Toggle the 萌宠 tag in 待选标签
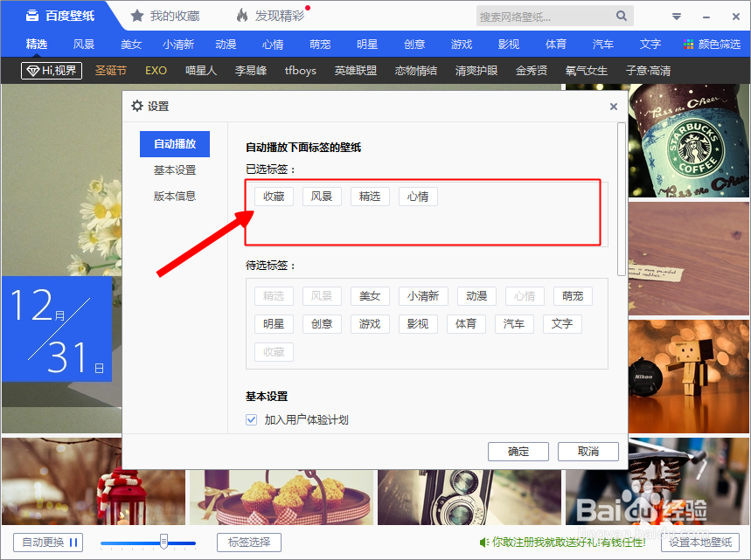Image resolution: width=751 pixels, height=560 pixels. point(573,295)
